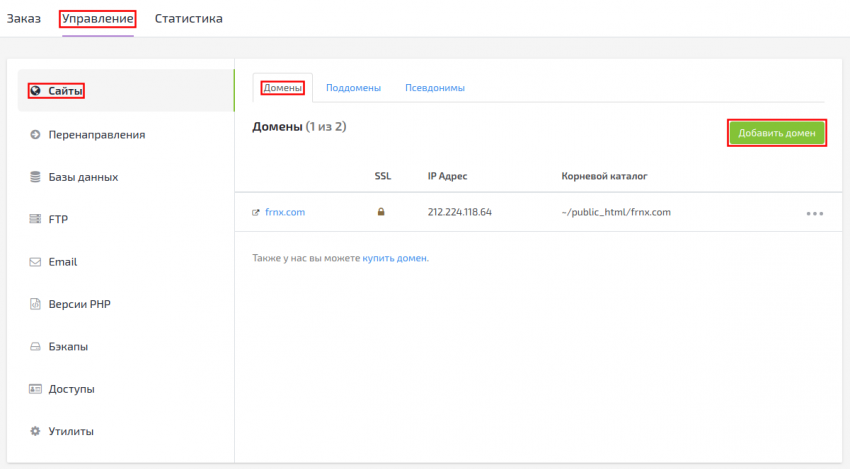Open the three-dot menu for frnx.com
850x469 pixels.
pyautogui.click(x=814, y=213)
